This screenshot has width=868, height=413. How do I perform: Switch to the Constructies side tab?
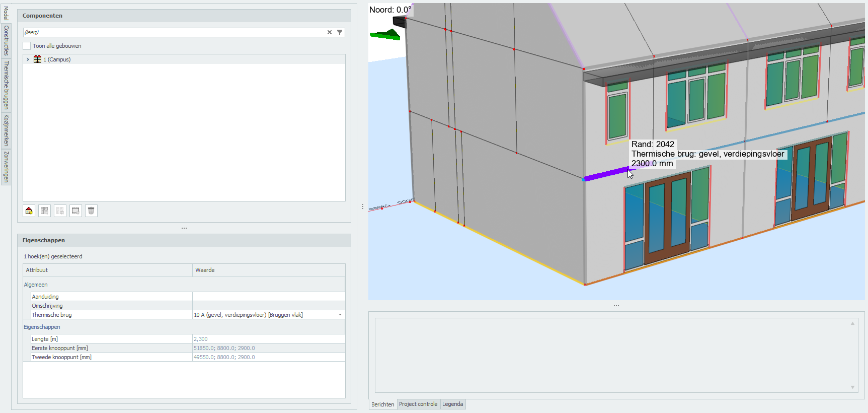(x=6, y=40)
